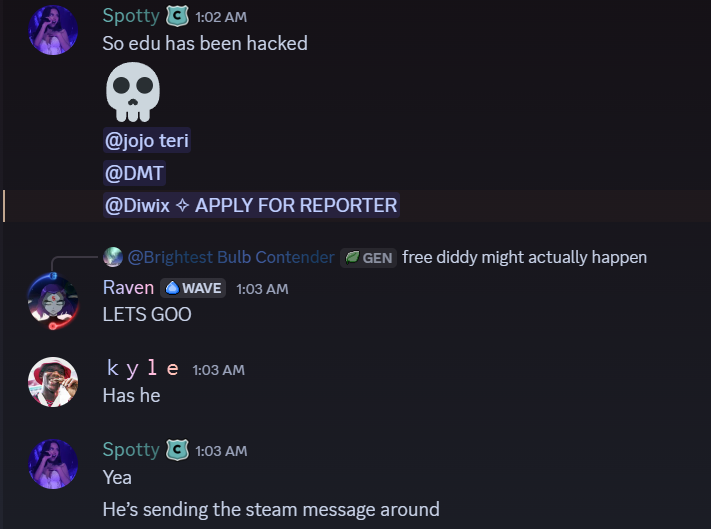Open the @jojo teri mention
Image resolution: width=711 pixels, height=529 pixels.
(147, 141)
